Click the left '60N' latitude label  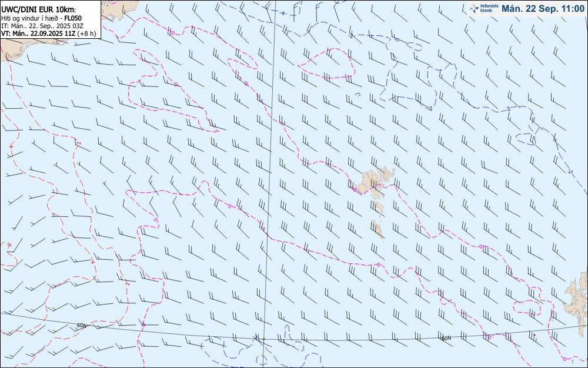pyautogui.click(x=82, y=325)
